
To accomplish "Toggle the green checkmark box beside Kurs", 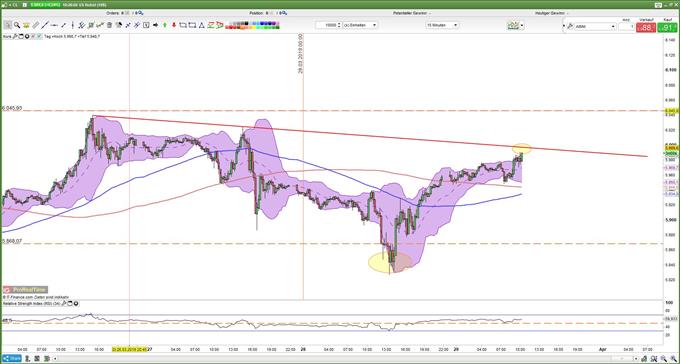I will [x=39, y=36].
